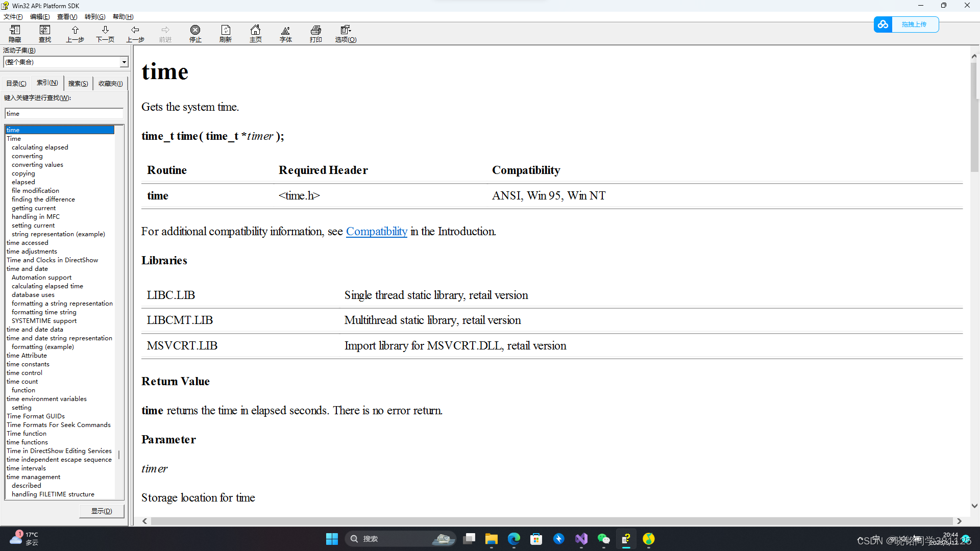Switch to the Search (搜索) tab
This screenshot has width=980, height=551.
[78, 83]
